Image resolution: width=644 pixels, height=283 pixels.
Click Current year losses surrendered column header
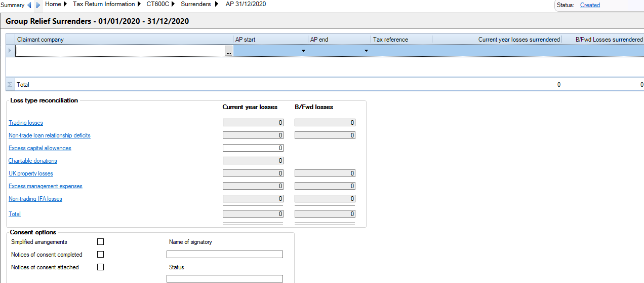click(497, 39)
